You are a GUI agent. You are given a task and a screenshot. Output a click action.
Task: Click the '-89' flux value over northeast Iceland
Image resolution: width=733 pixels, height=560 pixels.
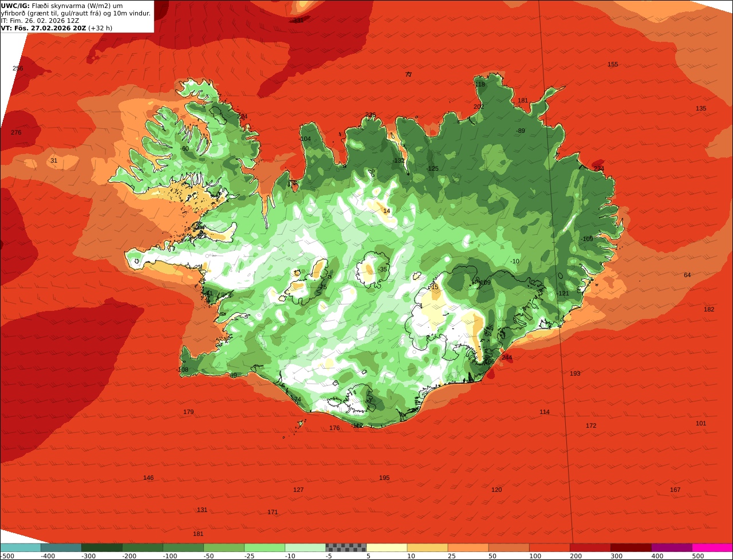[x=520, y=131]
